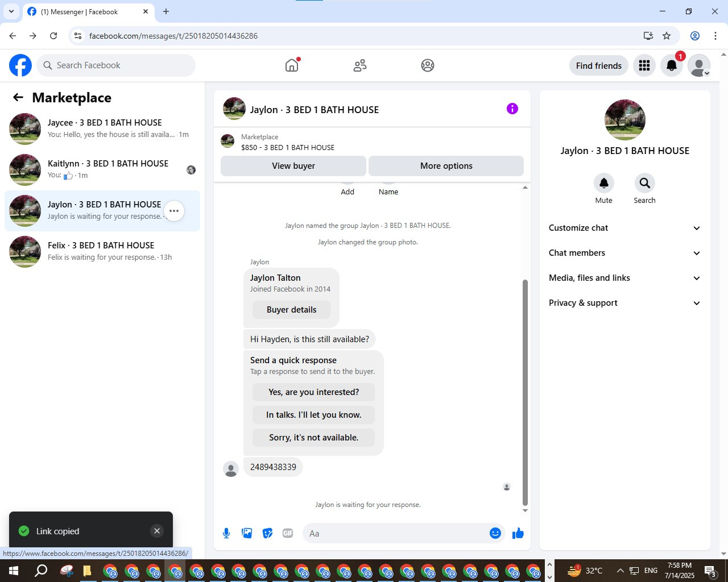Choose a GIF icon
Screen dimensions: 728x582
(288, 533)
